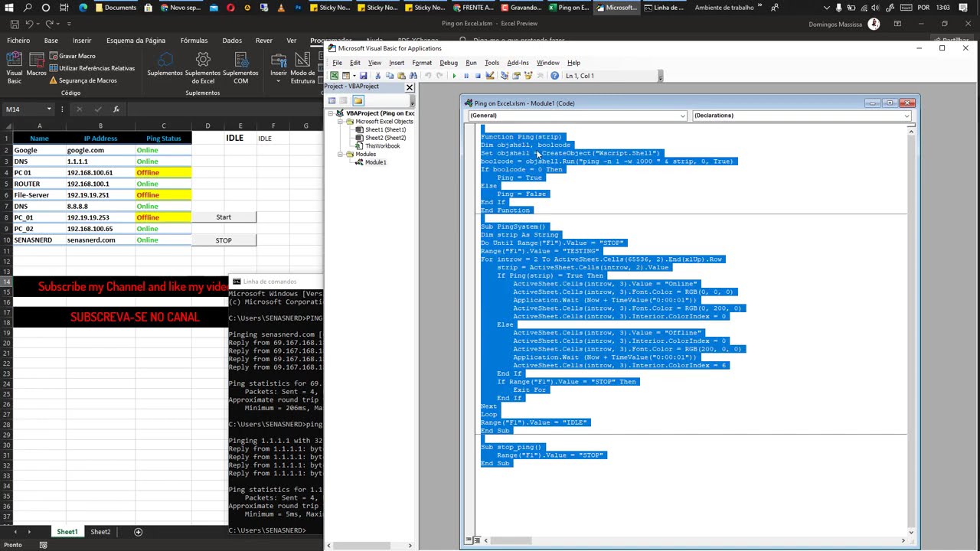
Task: Open Suplementos do Excel gear icon
Action: click(x=203, y=68)
